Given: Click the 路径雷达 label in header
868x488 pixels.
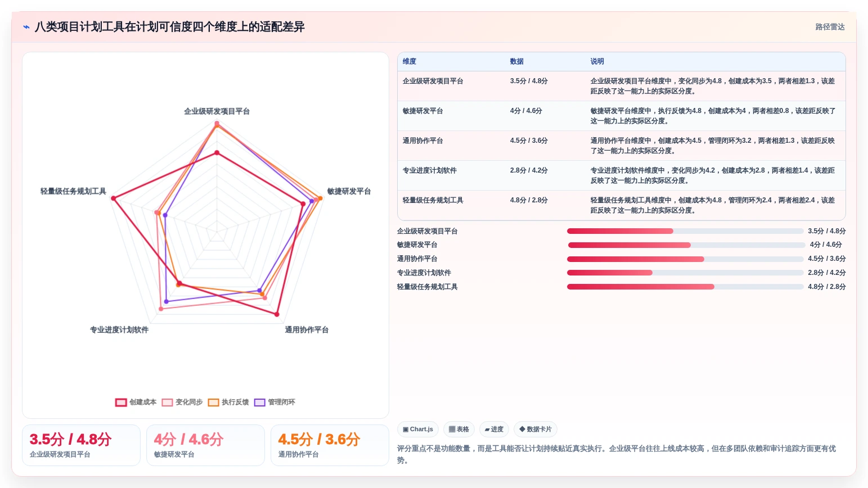Looking at the screenshot, I should pyautogui.click(x=830, y=27).
